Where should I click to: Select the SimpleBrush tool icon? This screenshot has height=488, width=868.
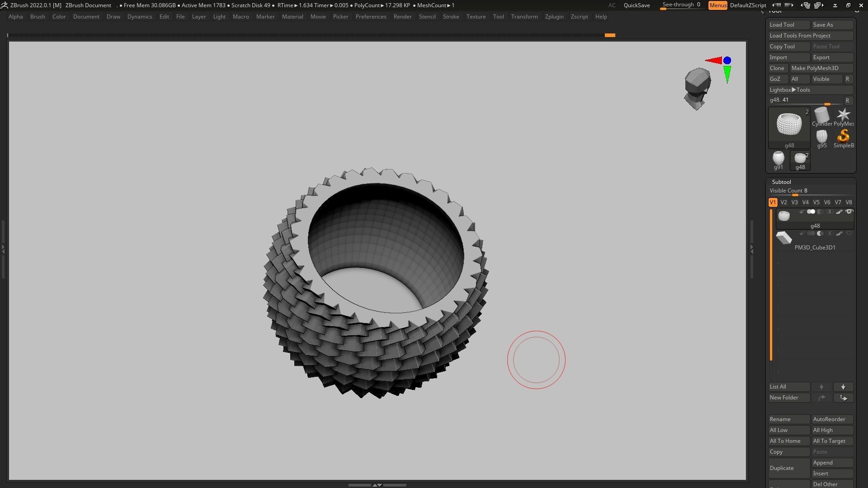click(x=843, y=137)
